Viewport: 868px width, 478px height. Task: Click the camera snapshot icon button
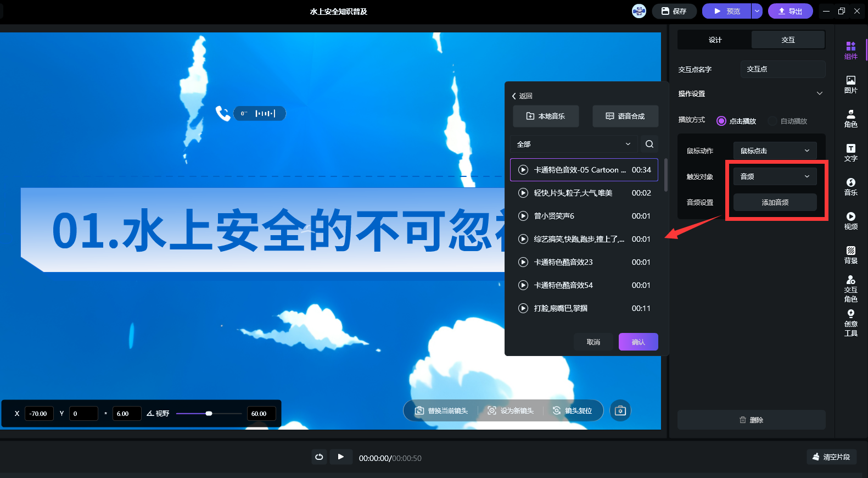pos(620,410)
